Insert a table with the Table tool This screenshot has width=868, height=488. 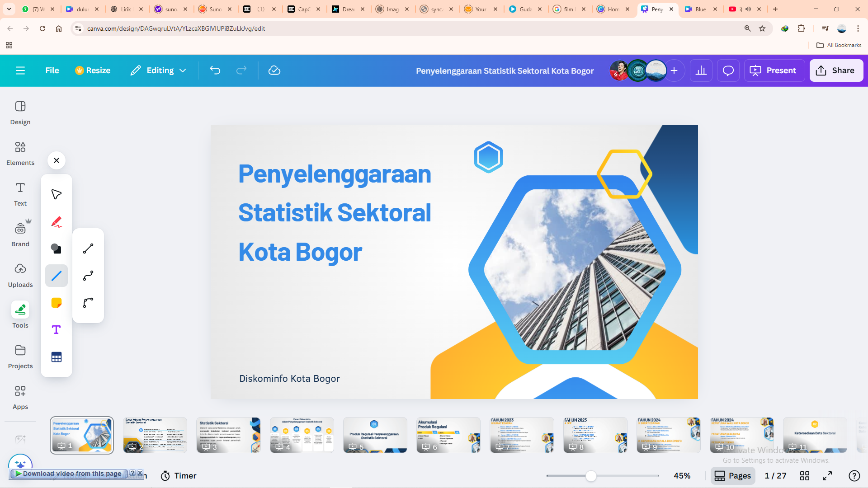click(56, 357)
